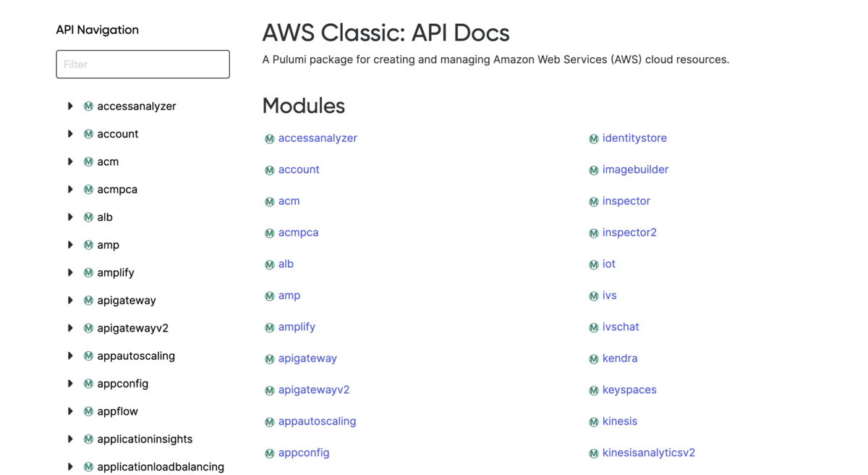Open the imagebuilder module link
868x475 pixels.
tap(635, 169)
